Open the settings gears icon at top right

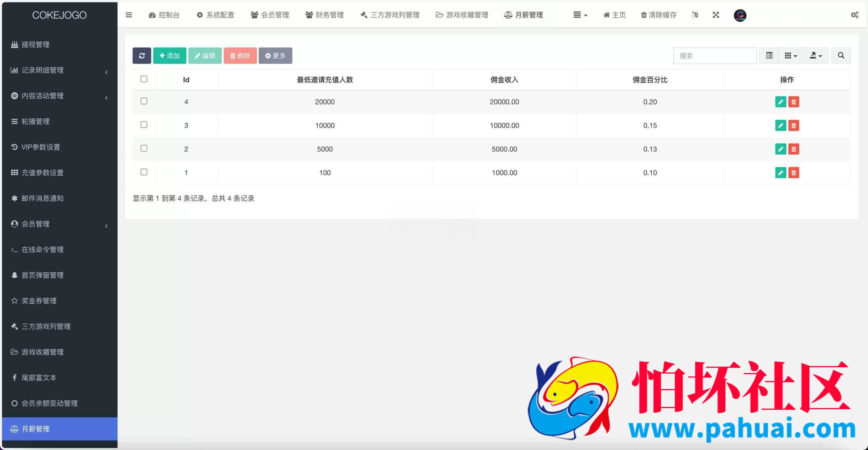[x=855, y=15]
